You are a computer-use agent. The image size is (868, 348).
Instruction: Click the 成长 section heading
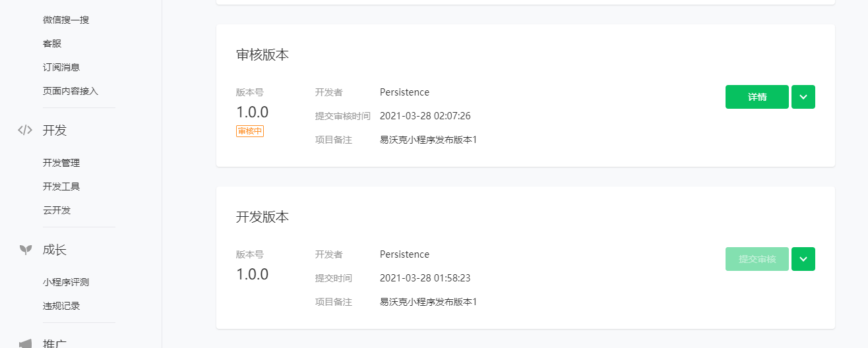click(55, 250)
